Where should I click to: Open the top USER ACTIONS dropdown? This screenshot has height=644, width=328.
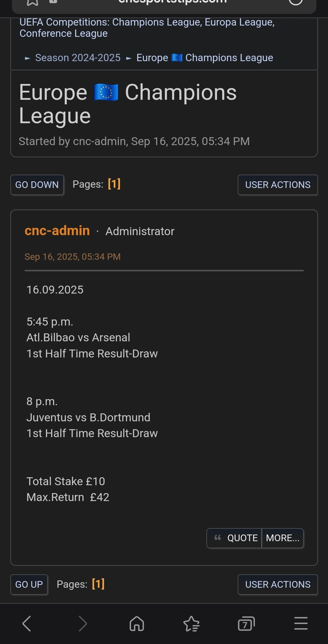(278, 185)
